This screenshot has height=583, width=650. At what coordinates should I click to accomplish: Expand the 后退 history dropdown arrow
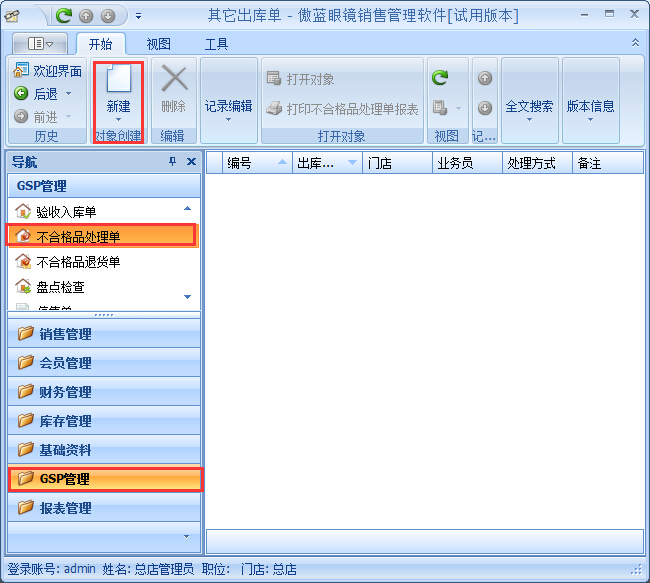coord(68,93)
